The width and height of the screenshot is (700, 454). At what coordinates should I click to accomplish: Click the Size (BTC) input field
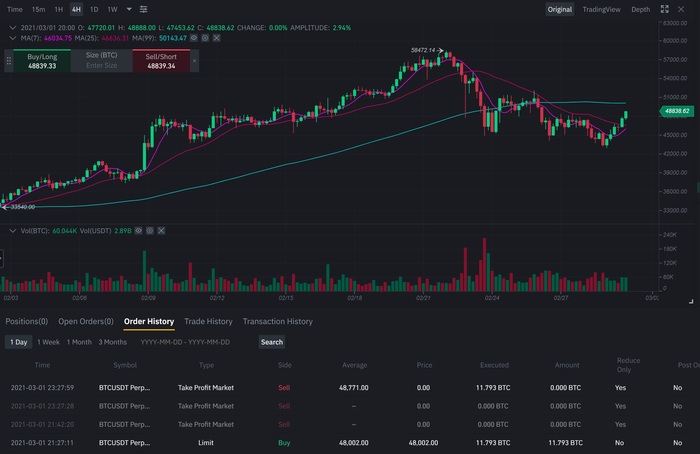[101, 61]
